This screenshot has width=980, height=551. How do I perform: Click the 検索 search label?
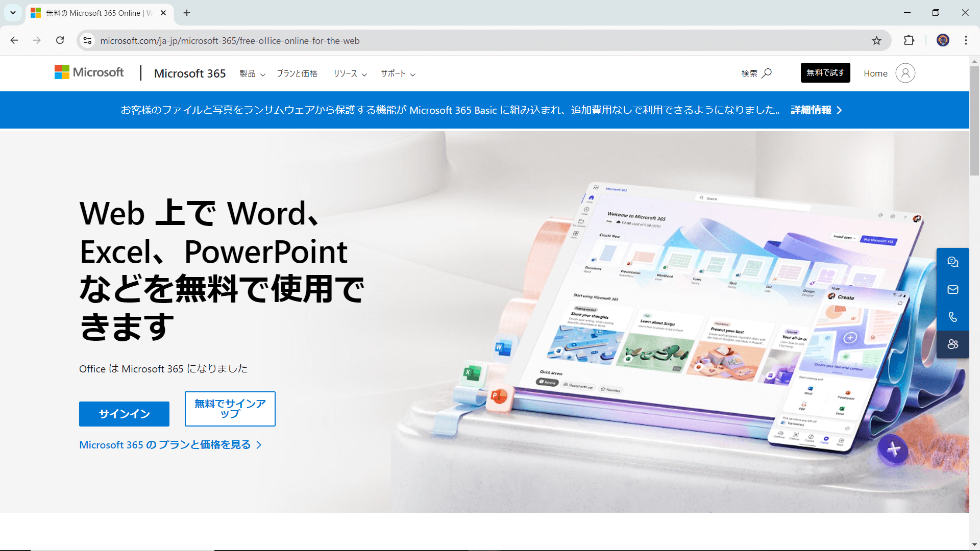749,73
